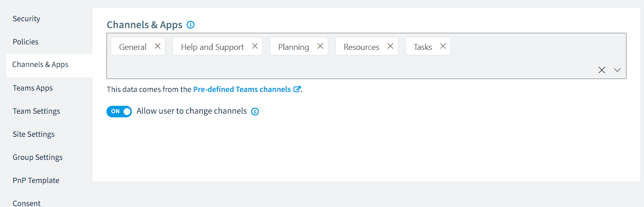Viewport: 644px width, 207px height.
Task: Remove the General channel tag
Action: tap(158, 46)
